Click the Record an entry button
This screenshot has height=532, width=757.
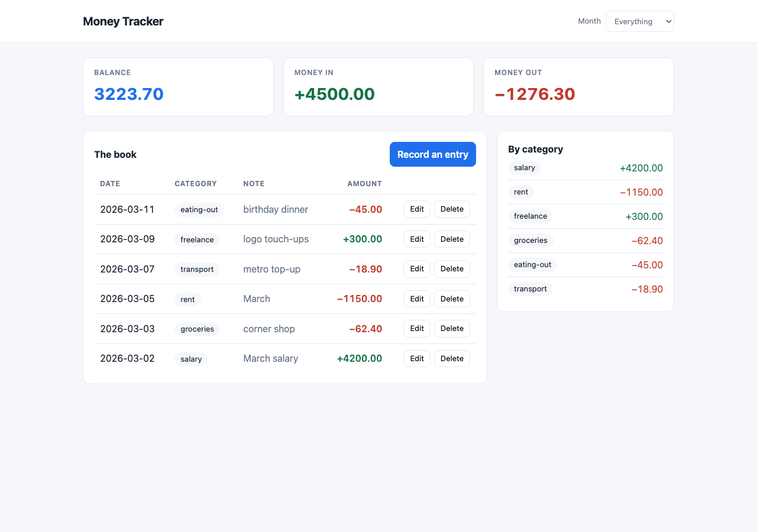point(433,154)
